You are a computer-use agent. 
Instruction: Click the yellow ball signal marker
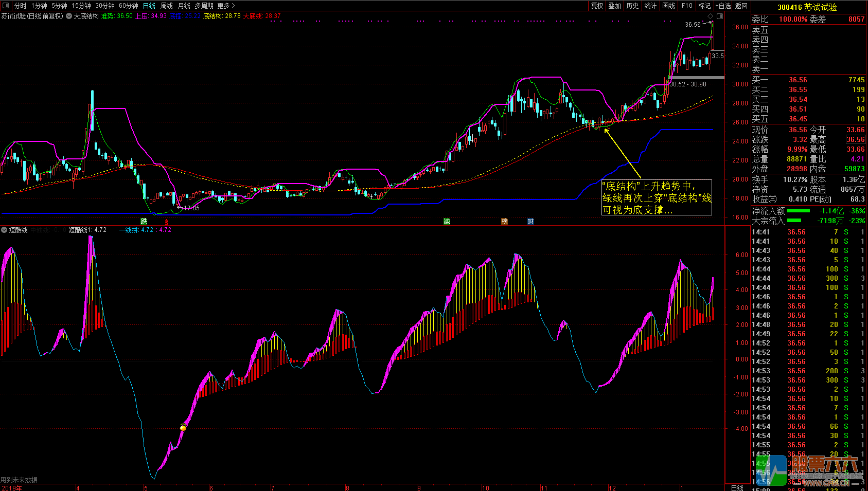point(183,427)
